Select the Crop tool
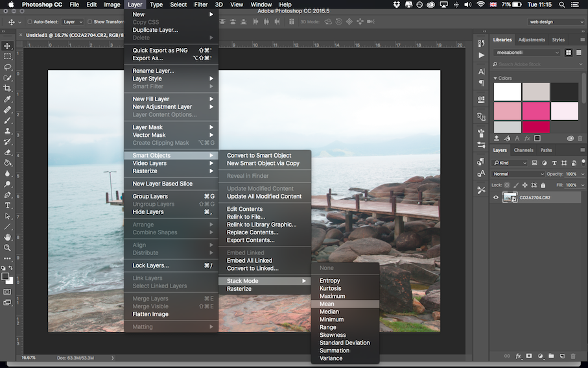This screenshot has width=588, height=368. coord(7,88)
